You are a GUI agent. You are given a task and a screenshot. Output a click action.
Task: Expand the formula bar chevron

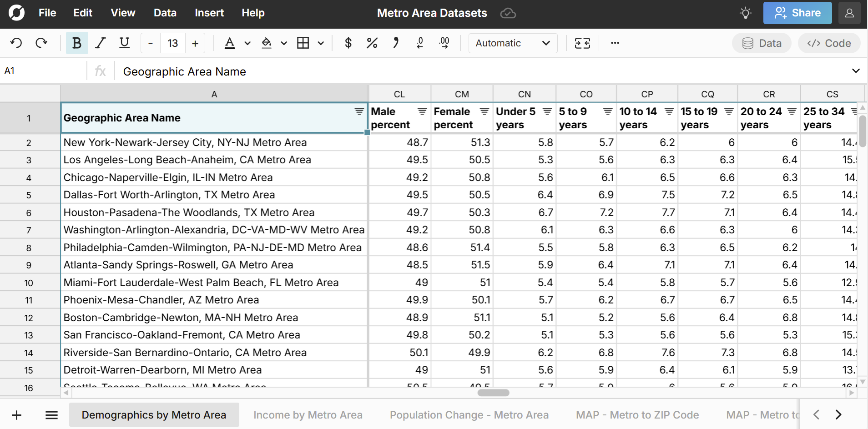(855, 71)
